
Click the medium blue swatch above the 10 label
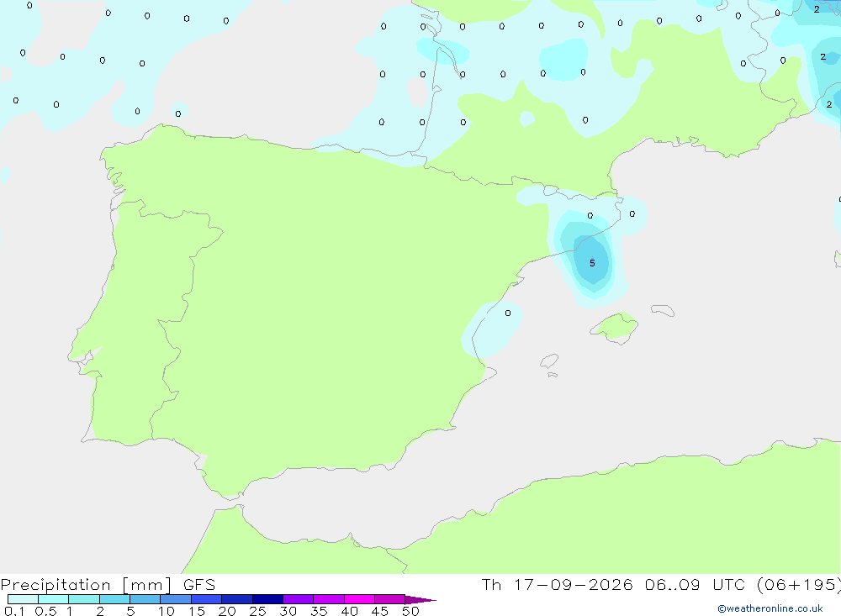pyautogui.click(x=176, y=599)
